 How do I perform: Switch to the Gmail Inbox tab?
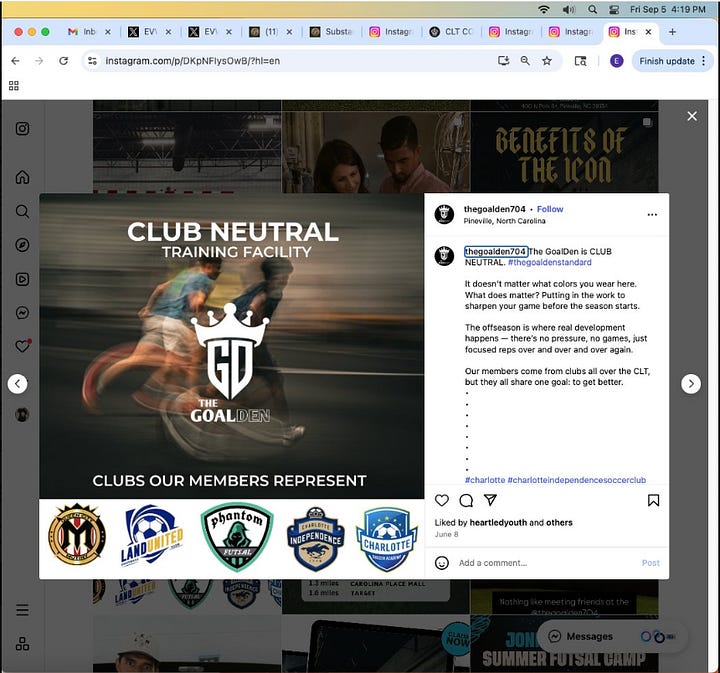point(82,32)
